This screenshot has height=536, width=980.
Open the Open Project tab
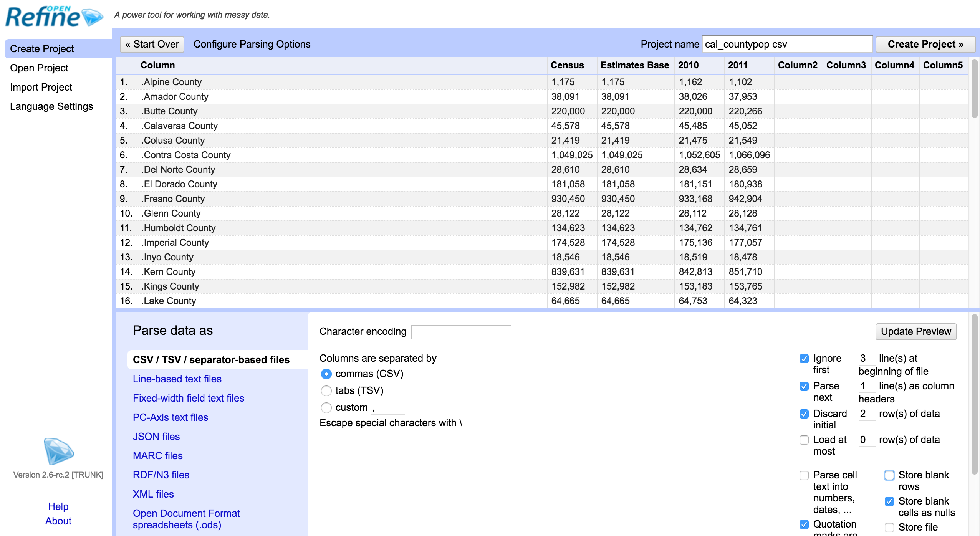39,68
